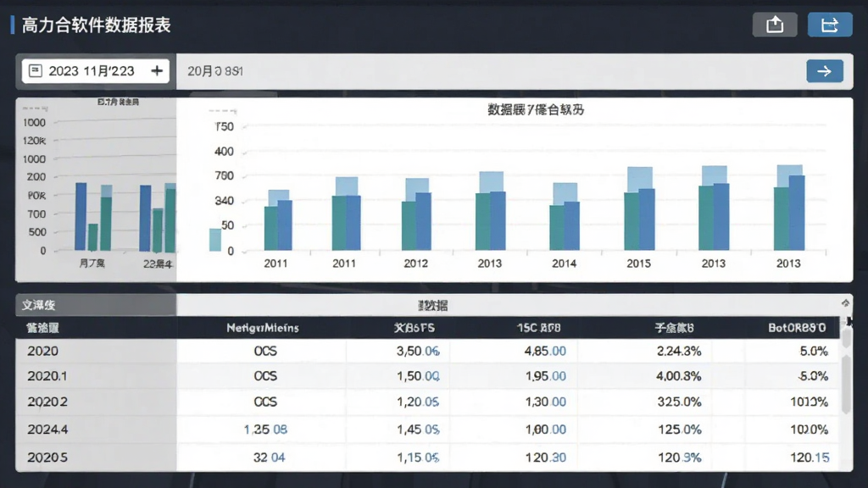Click the dark blue bar above 2015
Screen dimensions: 868x488
[647, 219]
